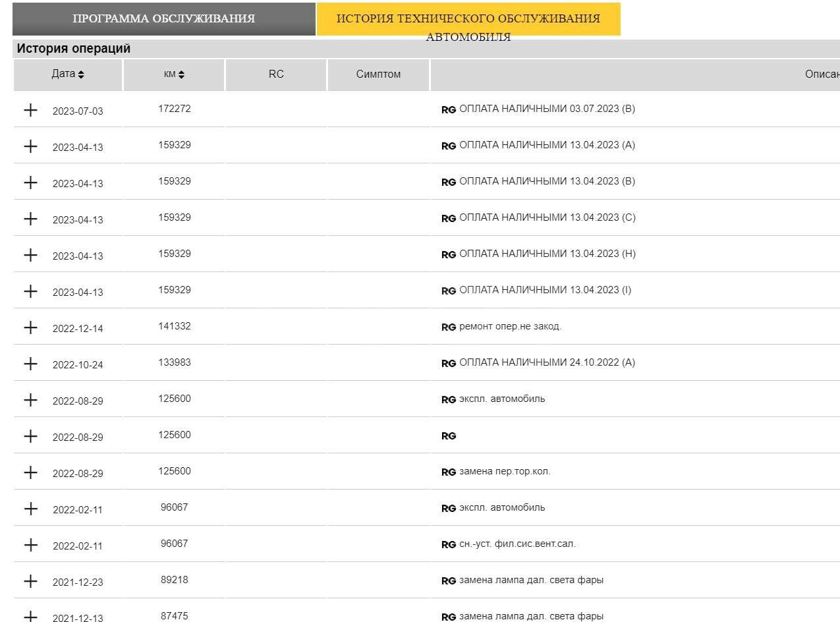Expand the 2022-08-29 row with empty description
This screenshot has width=840, height=622.
(x=30, y=436)
